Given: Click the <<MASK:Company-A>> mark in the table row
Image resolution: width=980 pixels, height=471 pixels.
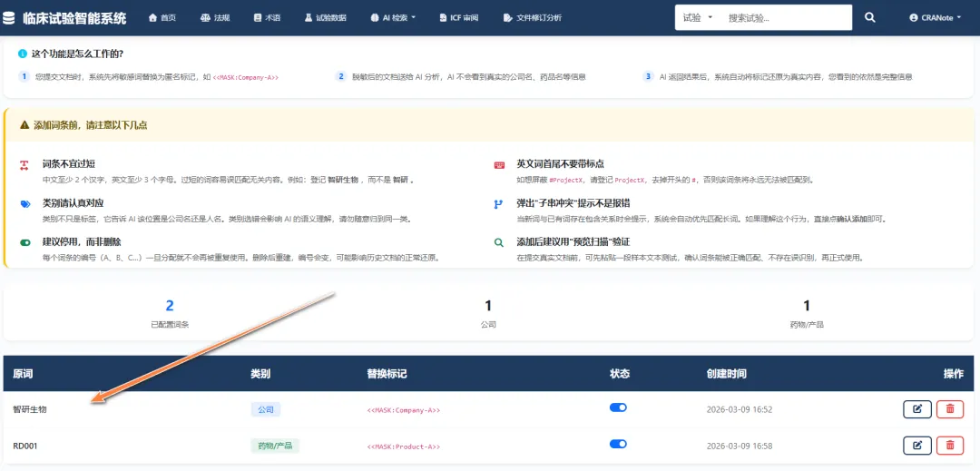Looking at the screenshot, I should (x=403, y=410).
